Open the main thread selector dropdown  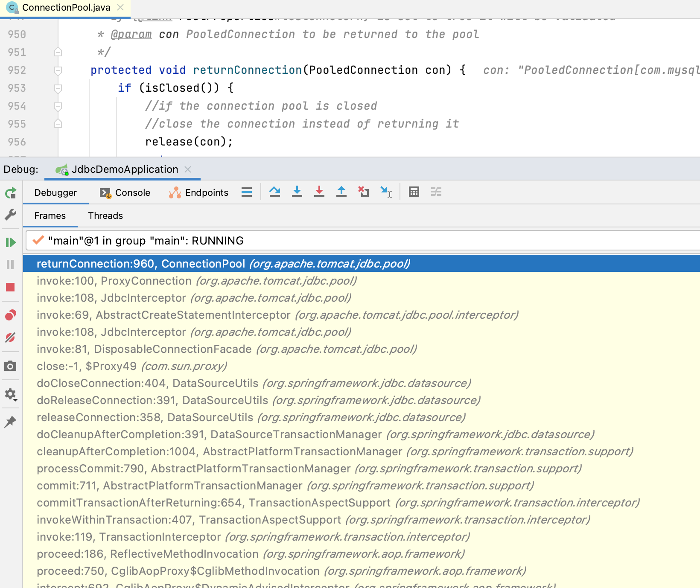363,241
